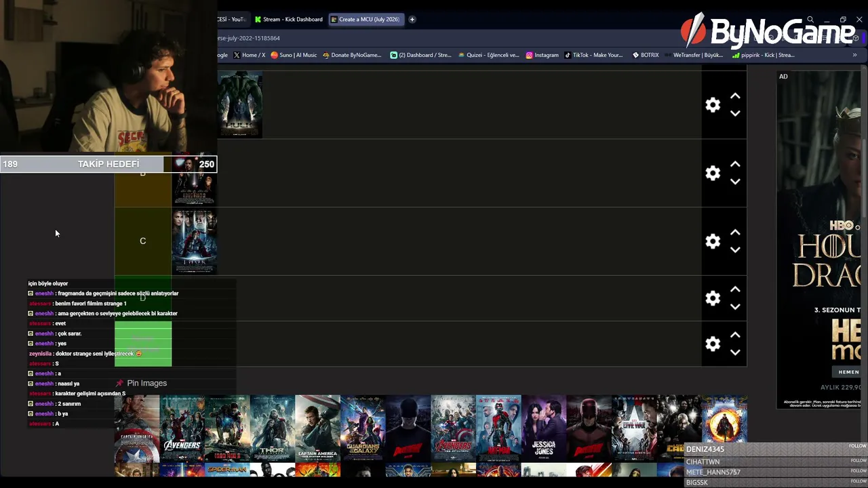
Task: Pick the Civil War poster
Action: [634, 428]
